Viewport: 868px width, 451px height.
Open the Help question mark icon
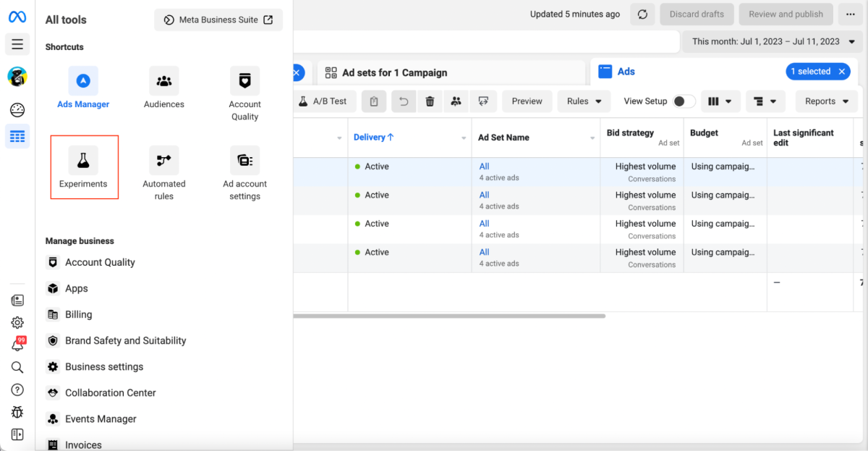pyautogui.click(x=17, y=389)
